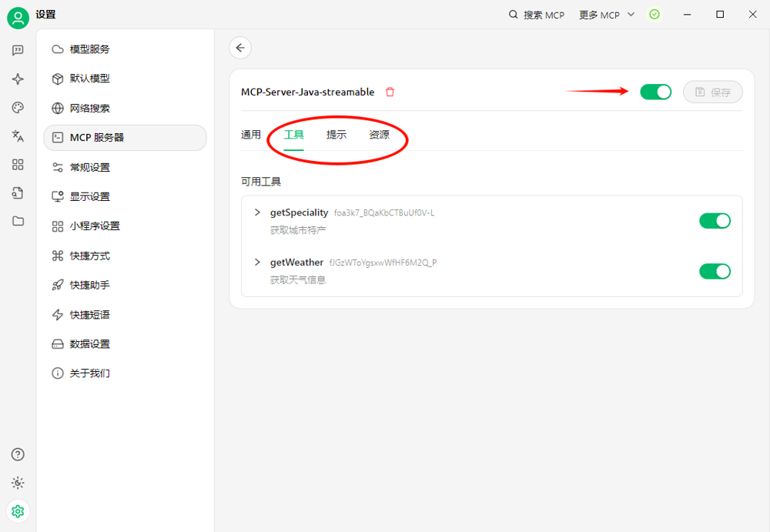Switch to the 资源 tab

pos(379,135)
